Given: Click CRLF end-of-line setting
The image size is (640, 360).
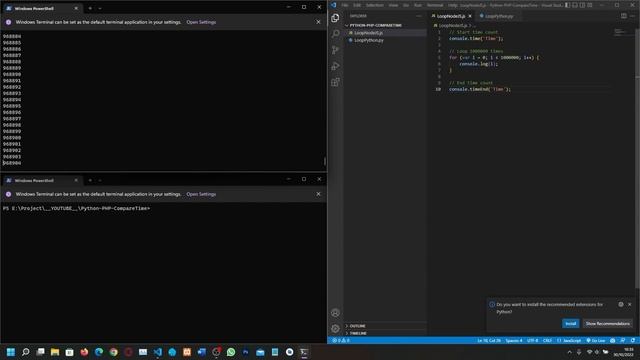Looking at the screenshot, I should click(547, 340).
